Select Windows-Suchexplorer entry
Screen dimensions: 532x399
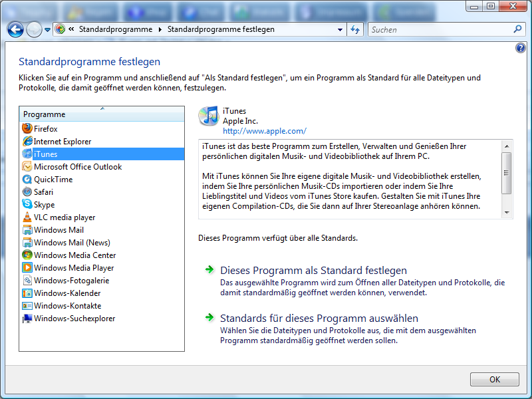tap(102, 319)
